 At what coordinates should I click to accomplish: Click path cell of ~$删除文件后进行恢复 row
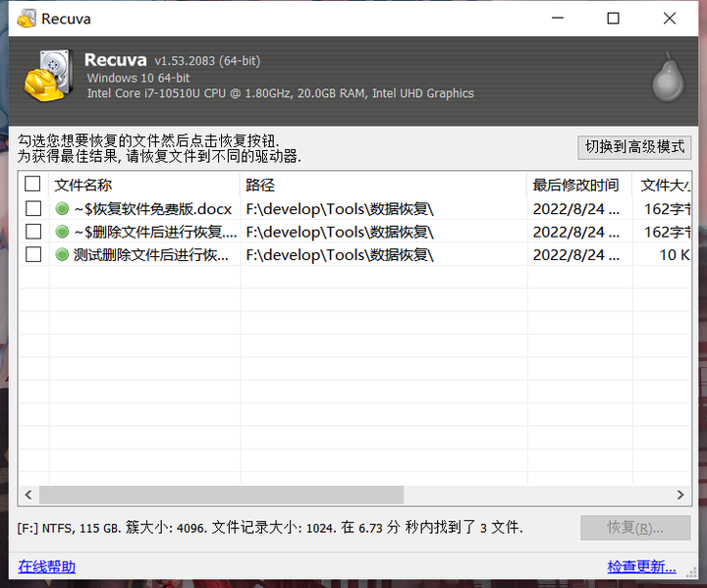pyautogui.click(x=340, y=233)
